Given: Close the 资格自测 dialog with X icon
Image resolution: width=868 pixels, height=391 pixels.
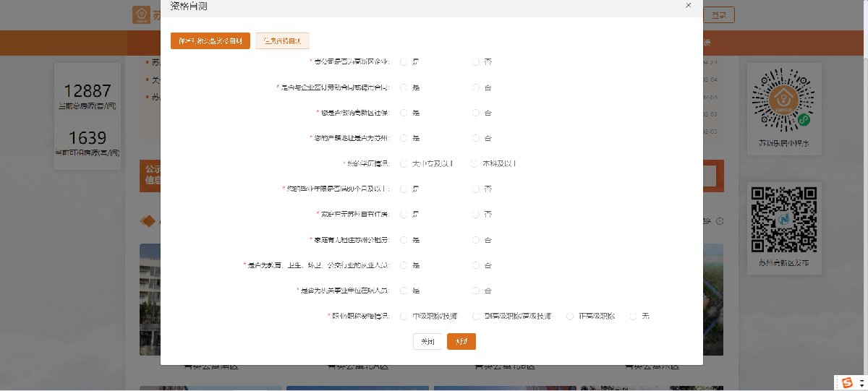Looking at the screenshot, I should tap(688, 5).
